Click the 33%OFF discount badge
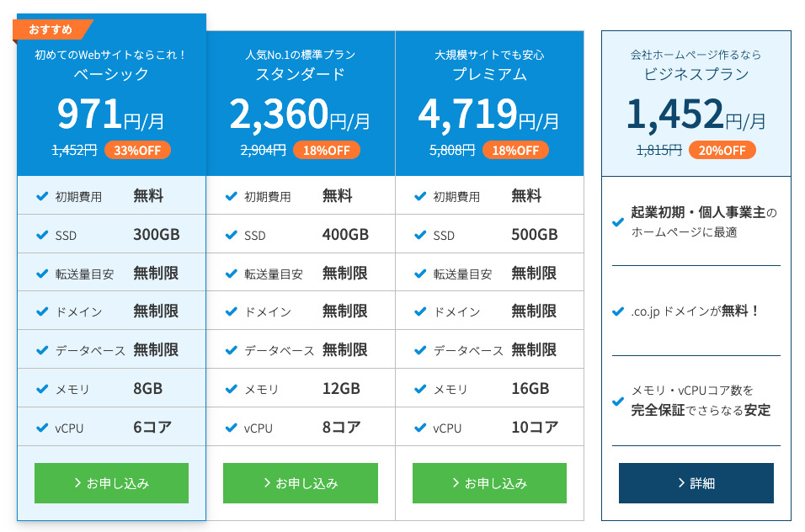Image resolution: width=805 pixels, height=532 pixels. click(138, 151)
